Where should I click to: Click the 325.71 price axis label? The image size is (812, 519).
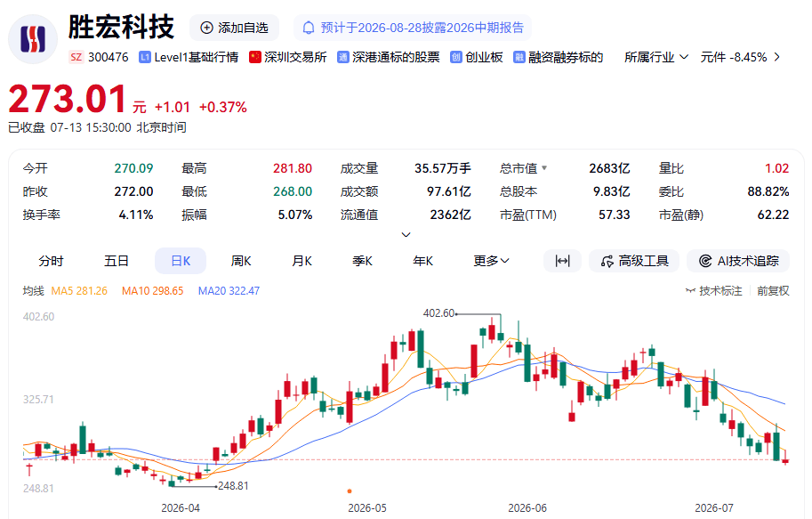point(38,400)
